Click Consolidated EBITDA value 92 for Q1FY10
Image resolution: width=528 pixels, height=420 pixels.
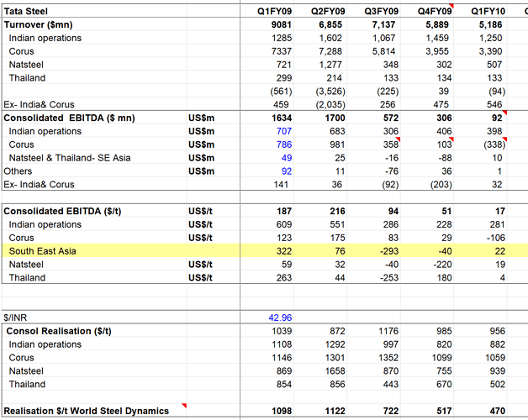tap(497, 118)
